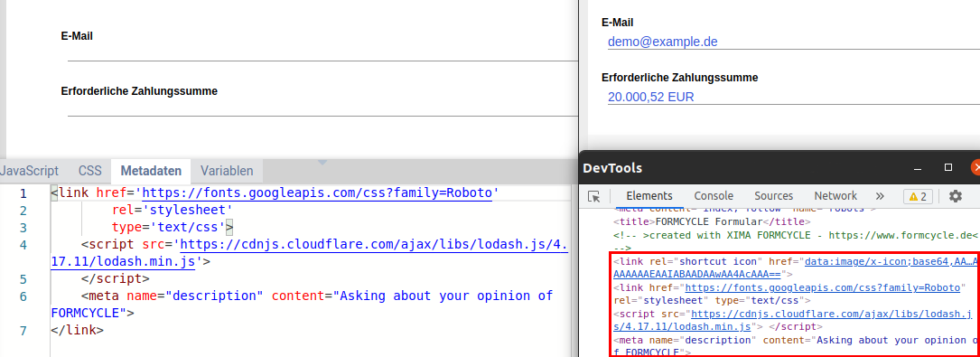Screen dimensions: 980x357
Task: Switch to the Sources tab in DevTools
Action: point(774,196)
